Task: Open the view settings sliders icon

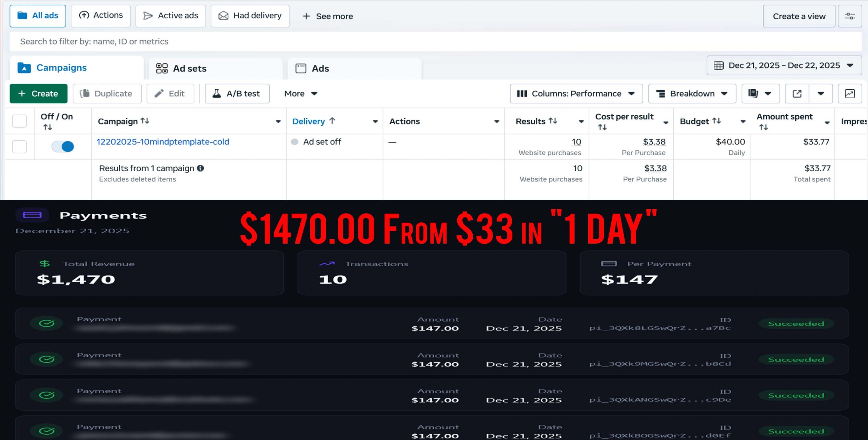Action: 849,16
